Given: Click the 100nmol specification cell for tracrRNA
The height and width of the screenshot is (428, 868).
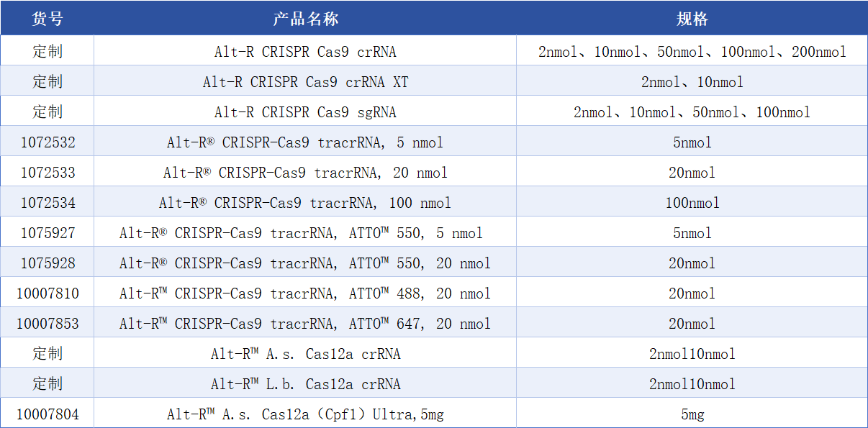Looking at the screenshot, I should pos(692,203).
